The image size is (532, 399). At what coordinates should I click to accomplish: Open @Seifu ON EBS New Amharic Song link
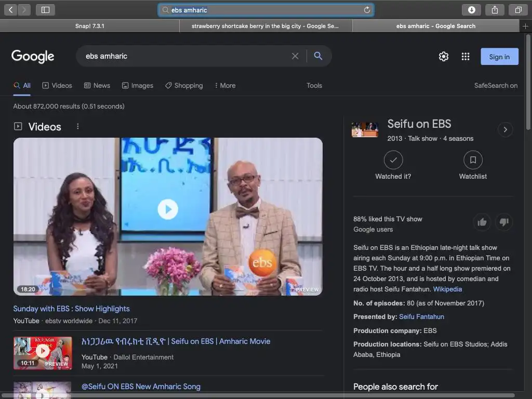click(141, 387)
